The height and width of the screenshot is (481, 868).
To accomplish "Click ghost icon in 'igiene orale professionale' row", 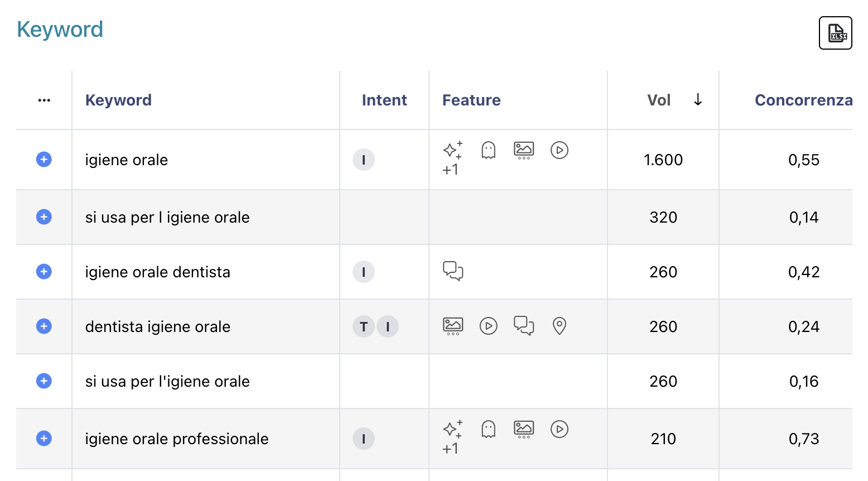I will pyautogui.click(x=488, y=429).
